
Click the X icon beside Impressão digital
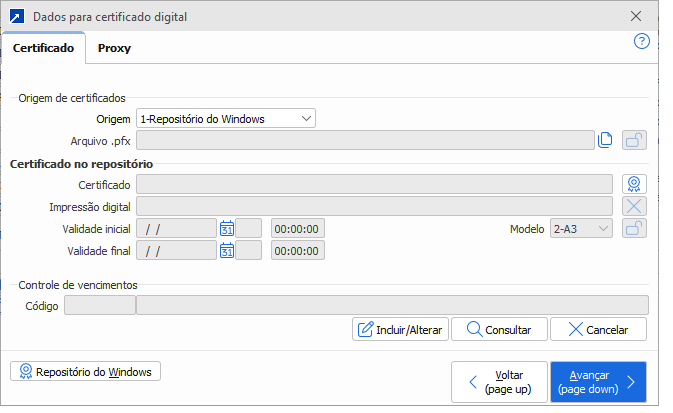[x=634, y=206]
